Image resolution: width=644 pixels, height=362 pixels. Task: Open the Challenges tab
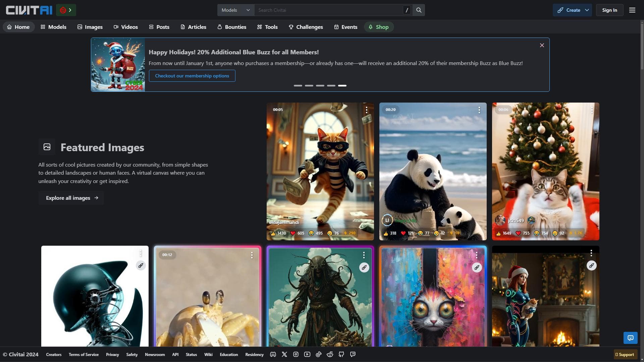pos(306,27)
